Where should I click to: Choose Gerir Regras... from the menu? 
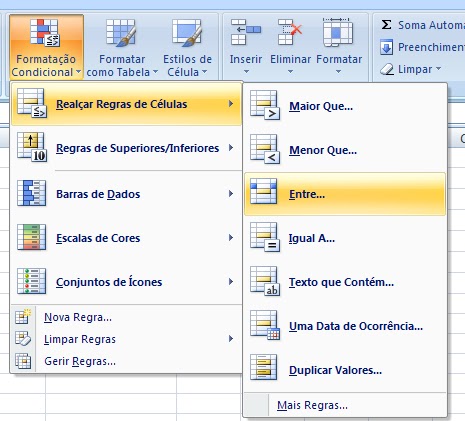[x=80, y=361]
